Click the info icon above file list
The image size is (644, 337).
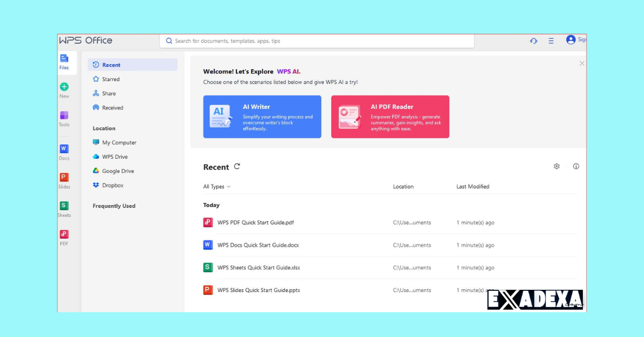click(x=576, y=166)
